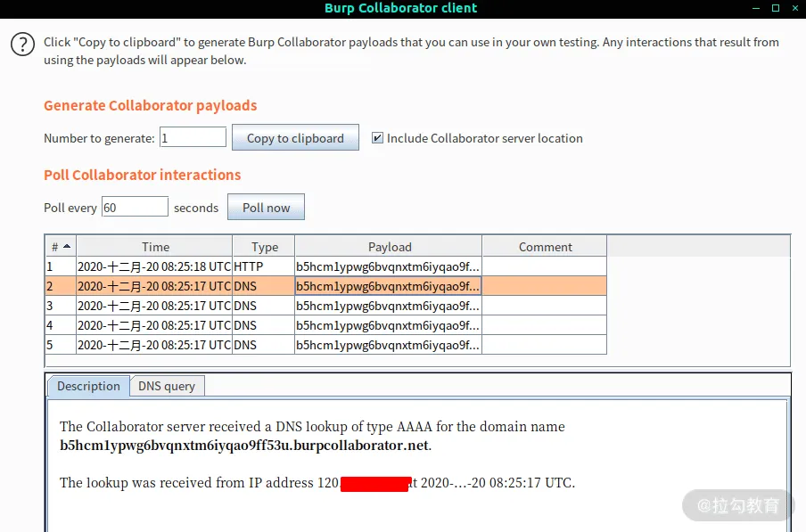Switch to the DNS query tab
Screen dimensions: 806x532
click(x=167, y=386)
